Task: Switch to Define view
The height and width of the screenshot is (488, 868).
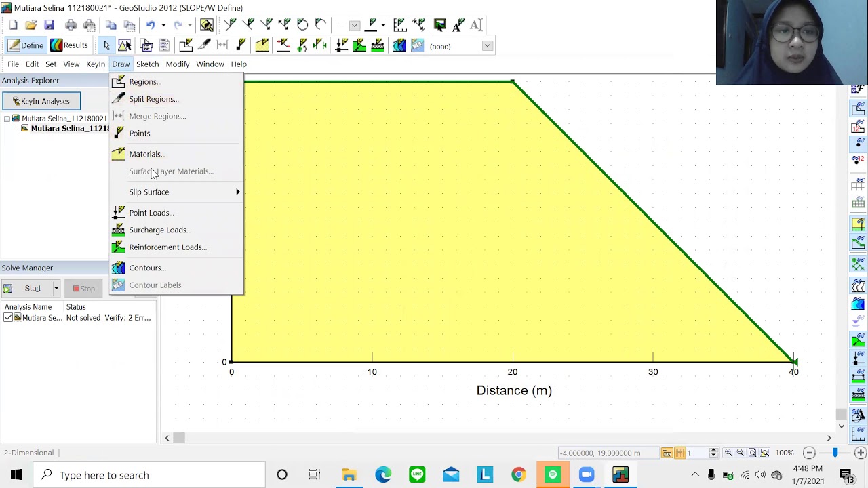Action: (26, 45)
